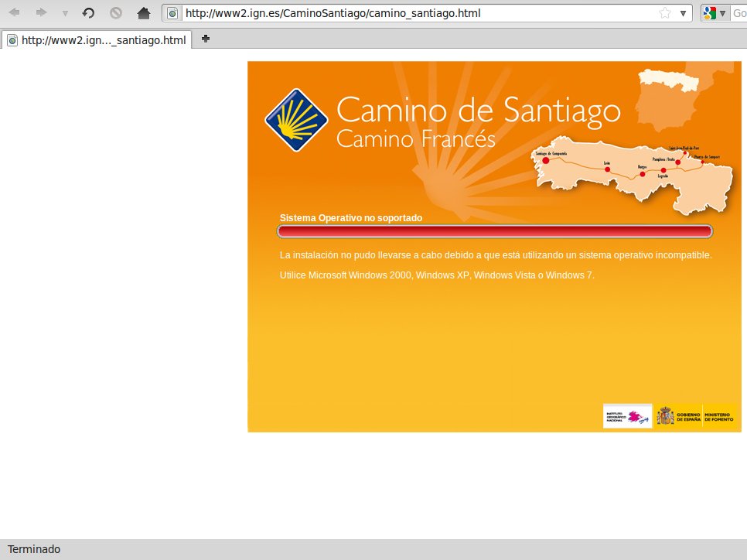This screenshot has height=560, width=747.
Task: Open the address bar URL history dropdown
Action: click(683, 13)
